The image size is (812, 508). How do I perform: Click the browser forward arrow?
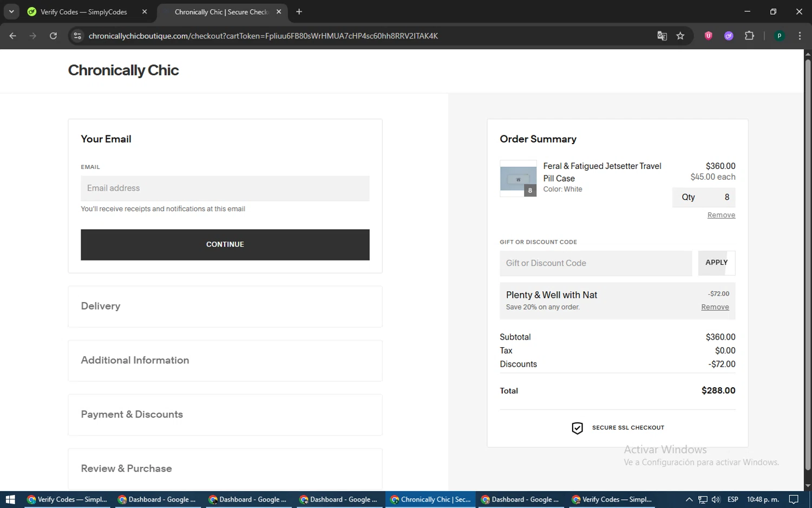33,36
